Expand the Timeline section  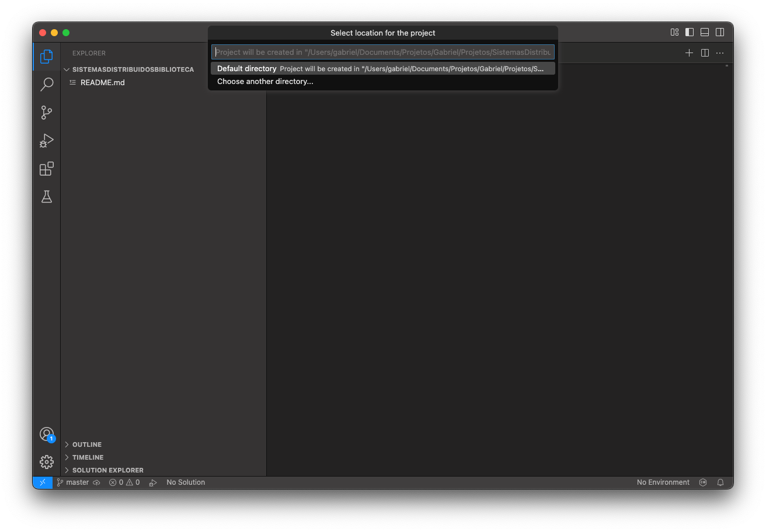pos(88,457)
